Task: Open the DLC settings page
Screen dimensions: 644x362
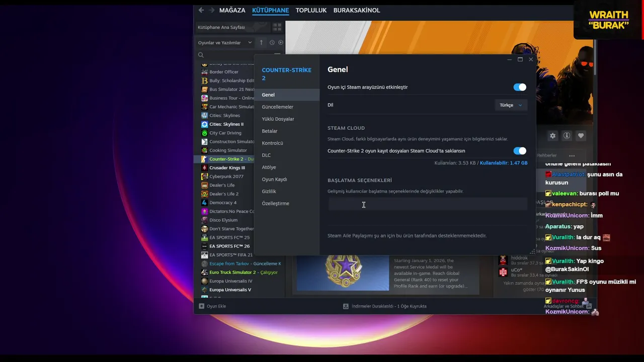Action: [x=287, y=155]
